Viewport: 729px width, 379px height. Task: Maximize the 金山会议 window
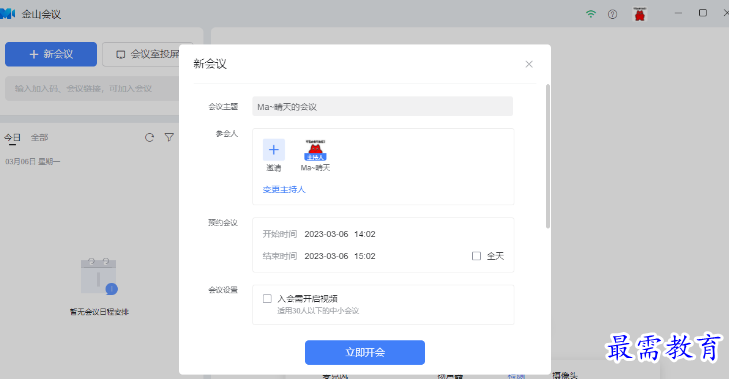click(703, 13)
